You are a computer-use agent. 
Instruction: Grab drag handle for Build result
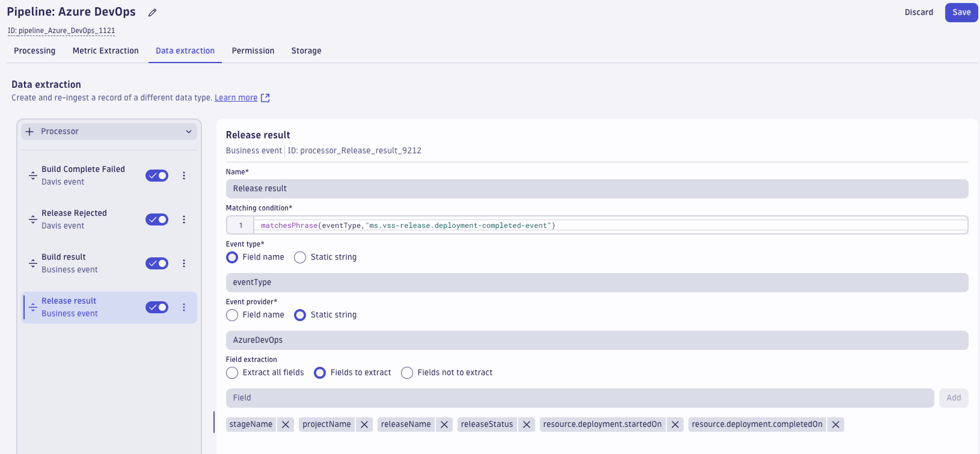point(33,263)
